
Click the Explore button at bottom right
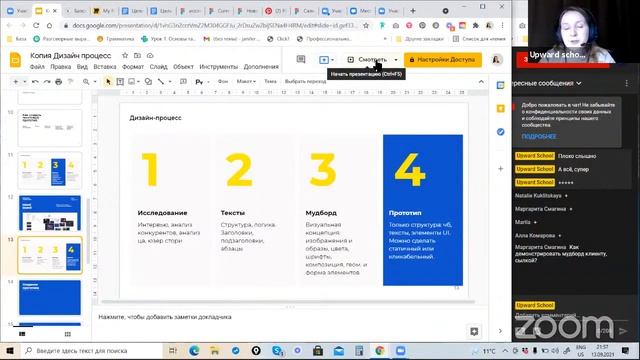pos(474,331)
